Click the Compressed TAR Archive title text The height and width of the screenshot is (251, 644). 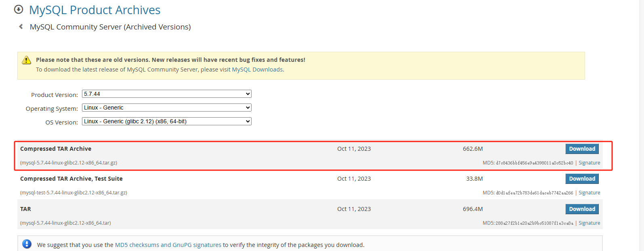point(56,149)
